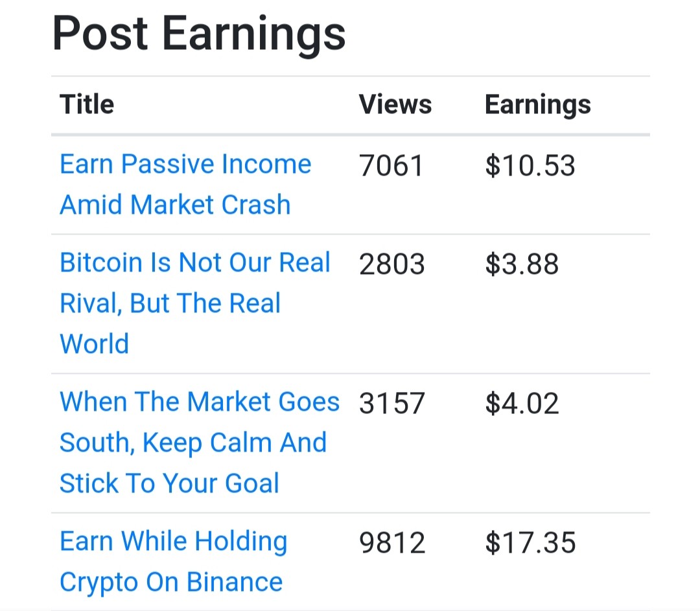Select the $4.02 earnings amount

coord(522,403)
